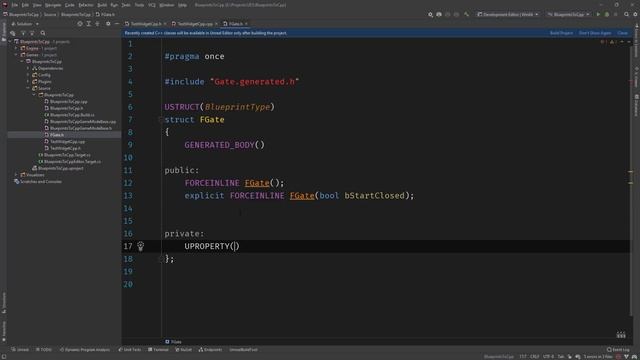Open the Tools menu

pyautogui.click(x=139, y=5)
